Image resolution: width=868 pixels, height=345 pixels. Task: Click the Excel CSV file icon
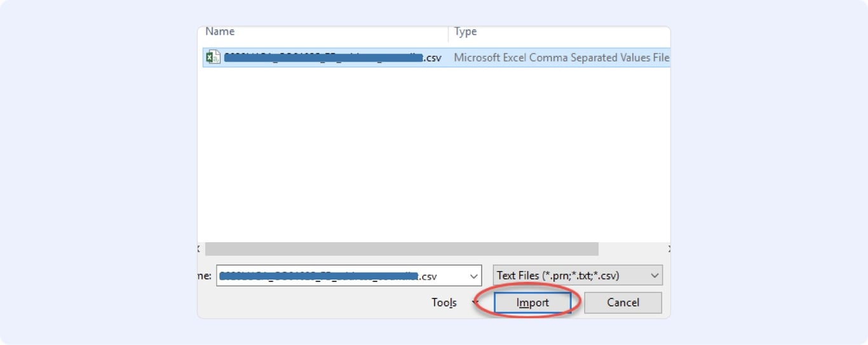(214, 57)
